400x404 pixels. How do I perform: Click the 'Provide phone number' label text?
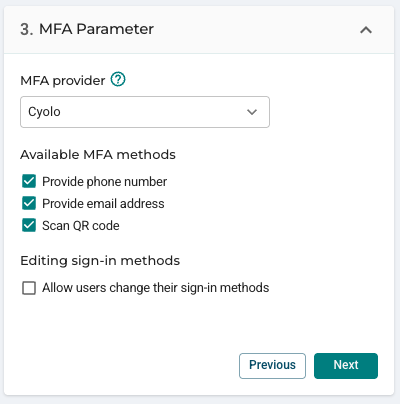coord(104,182)
